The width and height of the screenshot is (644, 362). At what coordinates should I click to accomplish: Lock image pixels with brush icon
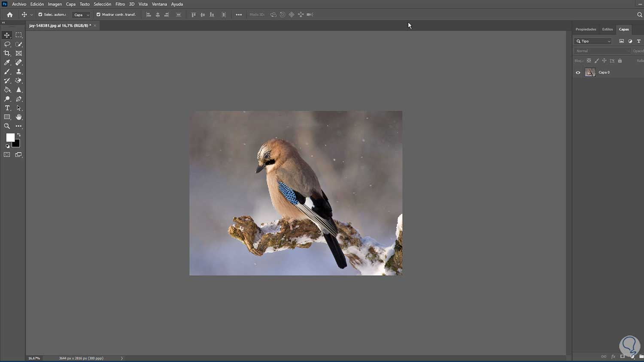[x=597, y=61]
